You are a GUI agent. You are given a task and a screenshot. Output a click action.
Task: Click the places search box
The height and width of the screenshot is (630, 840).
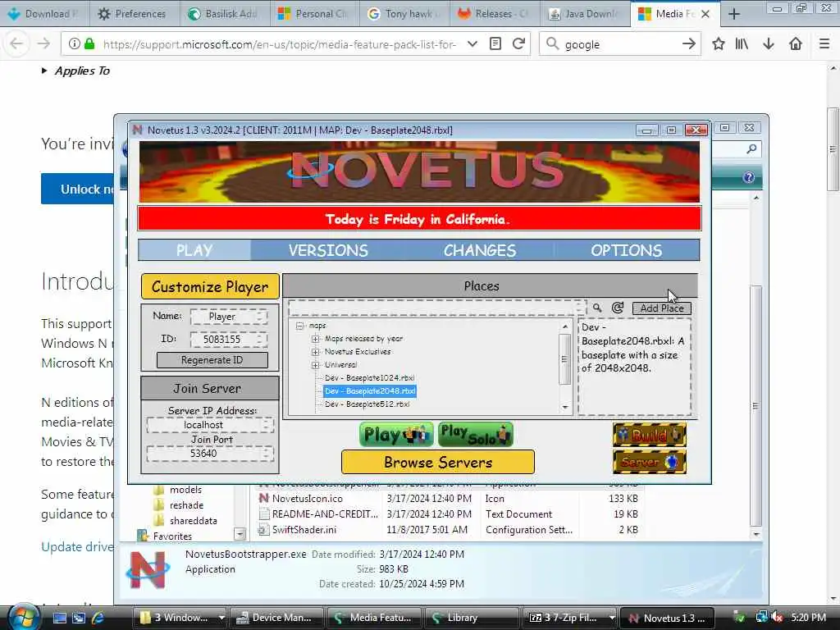[x=436, y=308]
